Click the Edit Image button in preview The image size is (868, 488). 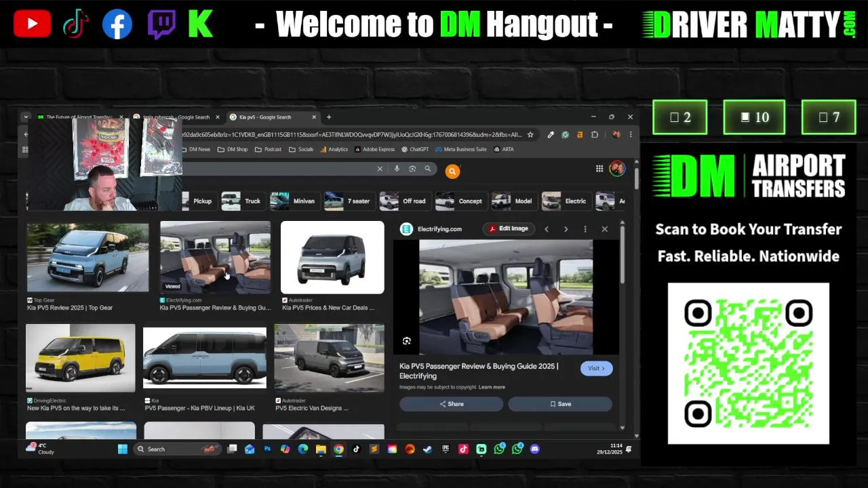pos(509,229)
